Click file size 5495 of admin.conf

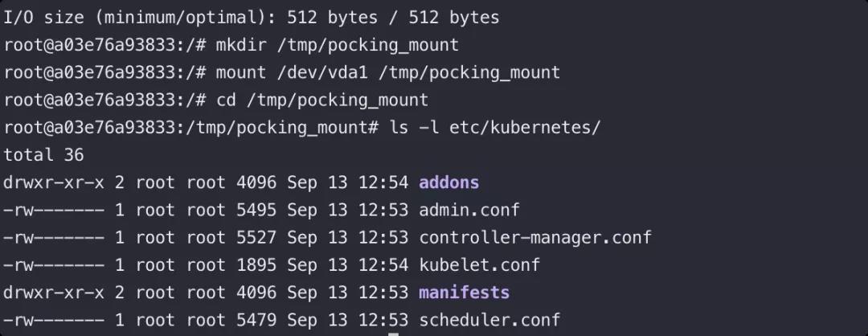pyautogui.click(x=256, y=211)
